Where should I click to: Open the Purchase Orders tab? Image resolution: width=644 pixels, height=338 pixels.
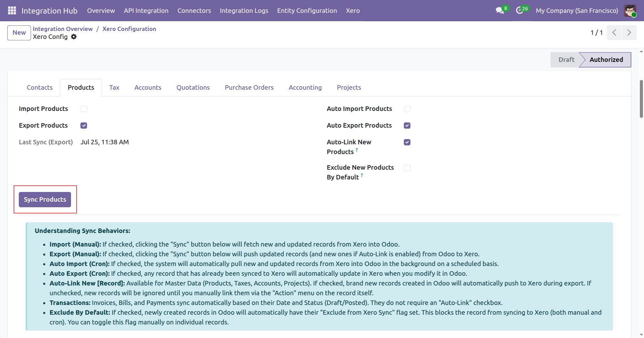[x=249, y=88]
